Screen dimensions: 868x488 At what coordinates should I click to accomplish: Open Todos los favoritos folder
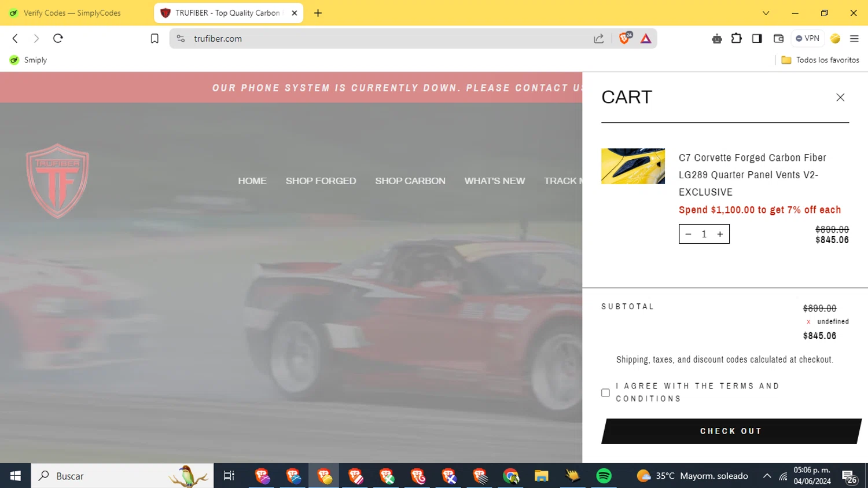tap(820, 60)
